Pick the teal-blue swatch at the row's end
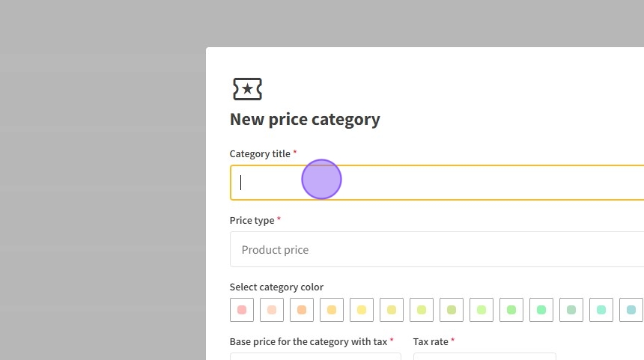 (x=631, y=310)
